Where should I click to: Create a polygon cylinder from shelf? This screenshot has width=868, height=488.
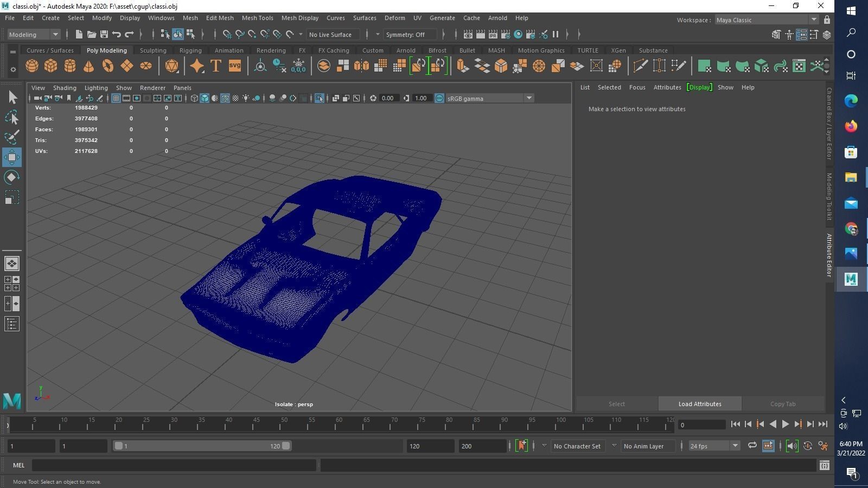(70, 66)
